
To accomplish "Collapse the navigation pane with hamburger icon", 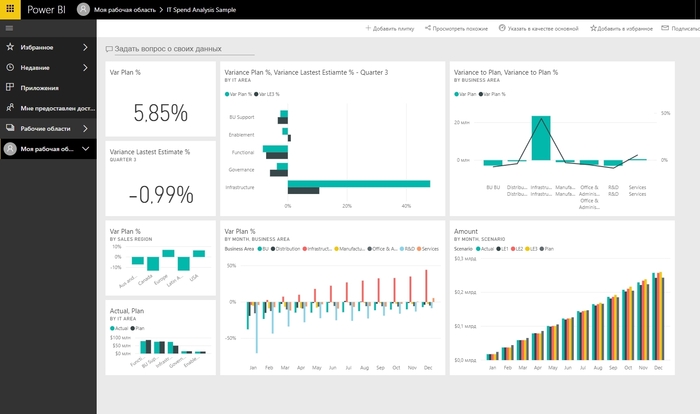I will click(10, 28).
